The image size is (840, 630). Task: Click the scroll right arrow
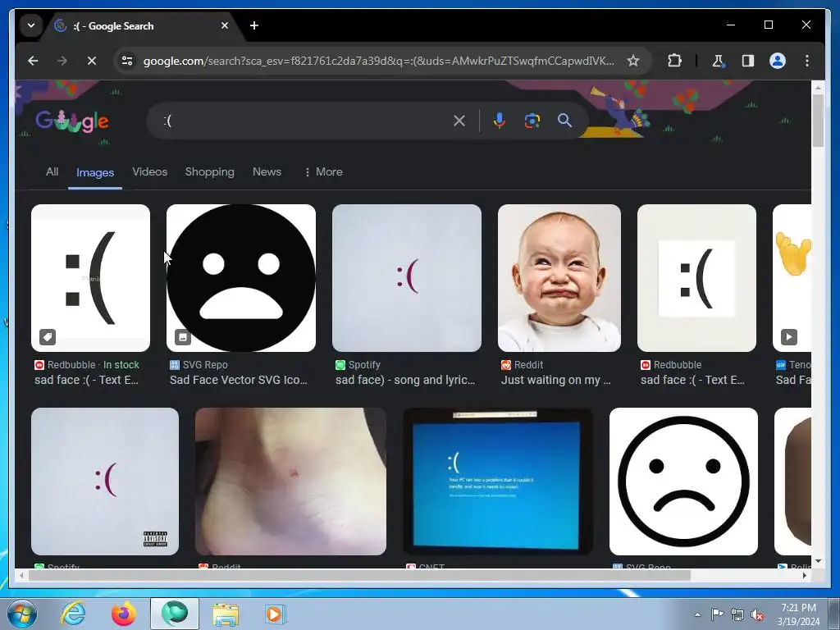pyautogui.click(x=804, y=575)
